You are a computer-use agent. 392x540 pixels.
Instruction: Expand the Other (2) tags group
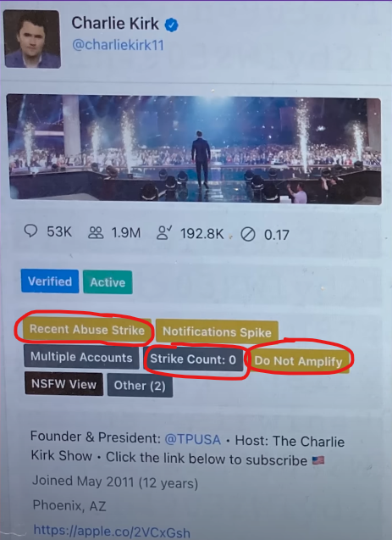pyautogui.click(x=140, y=386)
